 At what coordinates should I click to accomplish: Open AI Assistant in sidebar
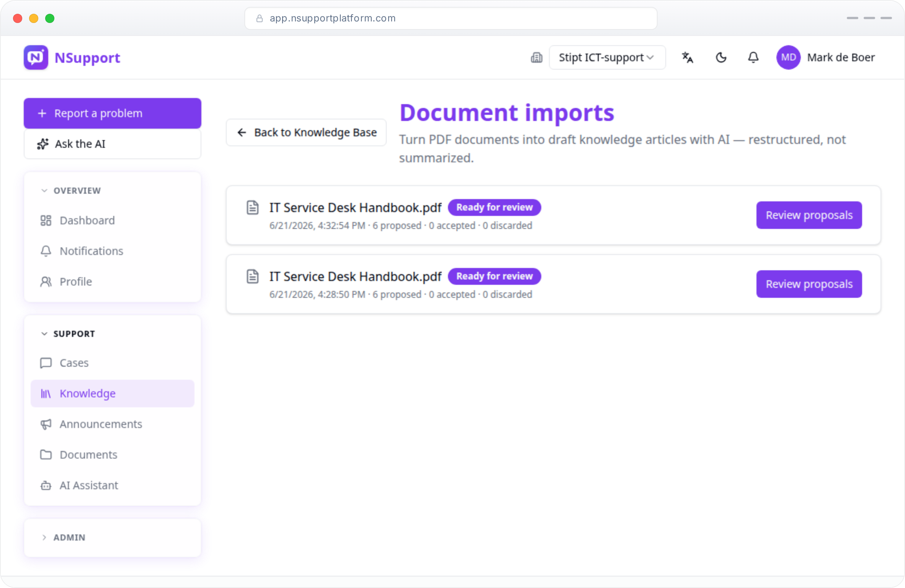pyautogui.click(x=113, y=485)
